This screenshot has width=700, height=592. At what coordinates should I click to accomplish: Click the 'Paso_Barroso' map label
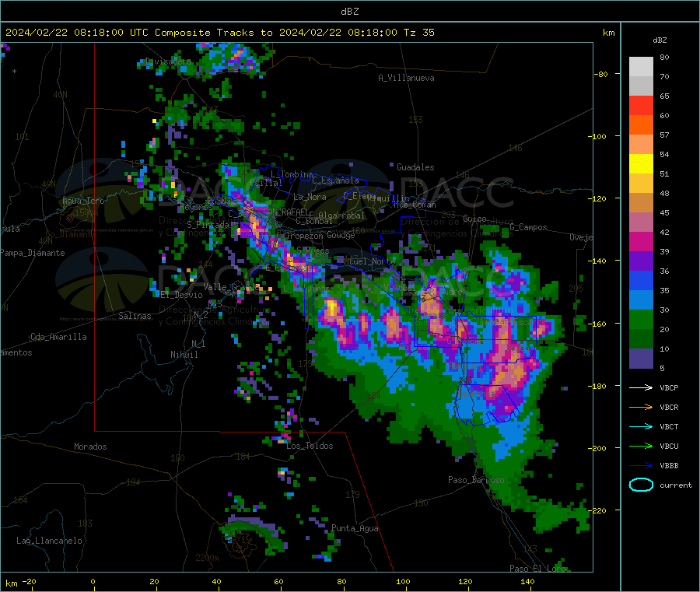(x=476, y=480)
